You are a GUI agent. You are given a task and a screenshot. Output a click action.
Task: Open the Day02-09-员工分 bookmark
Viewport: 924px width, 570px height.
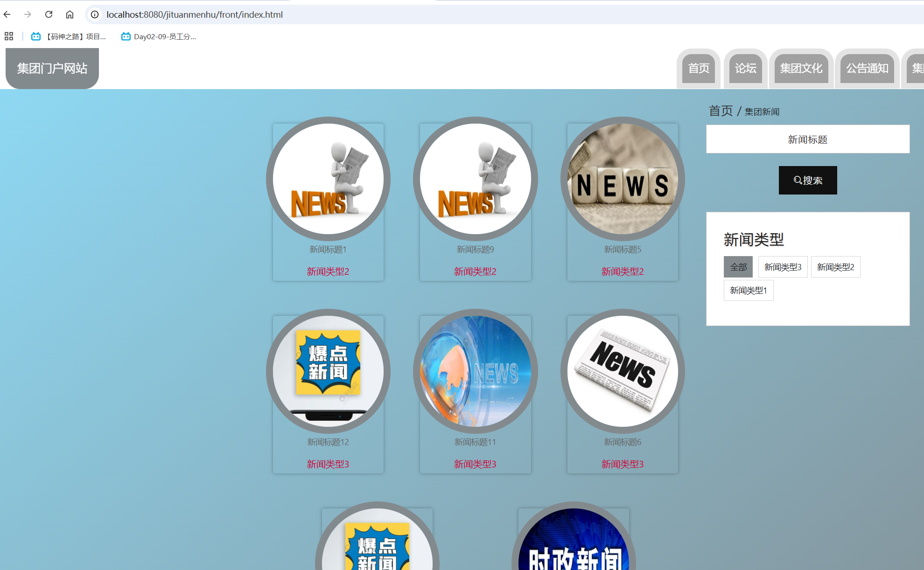(159, 36)
